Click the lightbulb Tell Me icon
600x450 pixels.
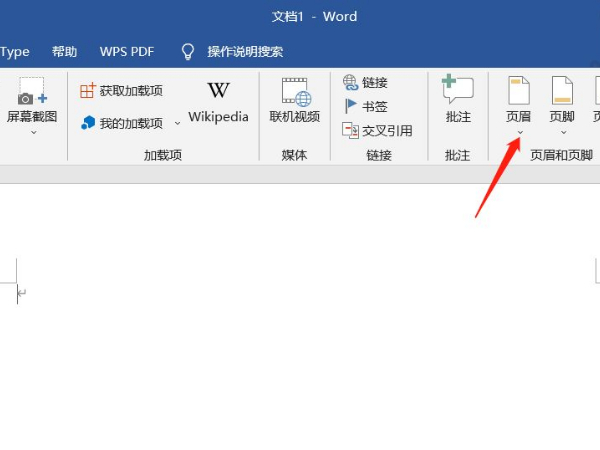point(186,51)
